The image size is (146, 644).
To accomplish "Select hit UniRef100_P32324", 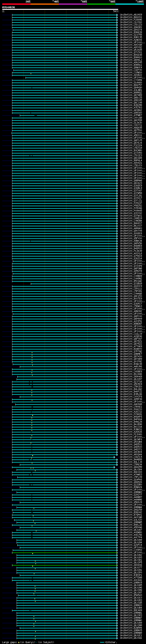I will 131,145.
